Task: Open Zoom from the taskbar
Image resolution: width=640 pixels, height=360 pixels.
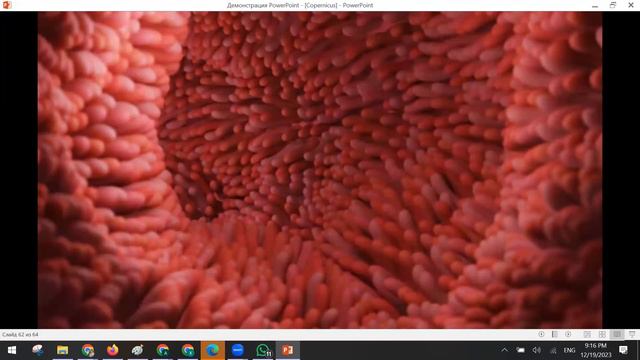Action: click(x=238, y=350)
